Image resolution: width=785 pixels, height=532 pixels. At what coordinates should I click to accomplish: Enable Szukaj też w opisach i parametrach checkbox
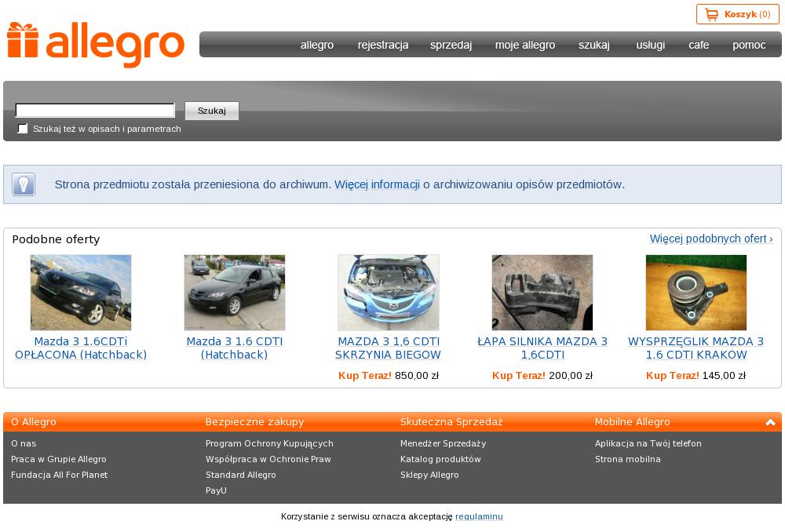(23, 129)
